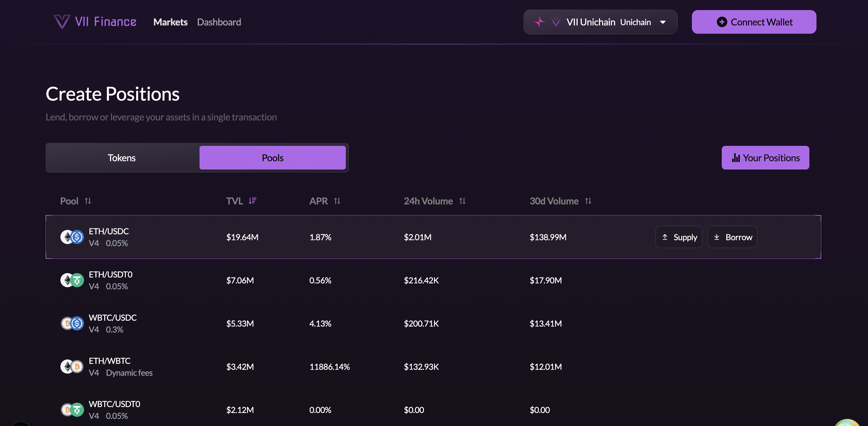Select the Pools toggle
The image size is (868, 426).
pyautogui.click(x=272, y=158)
